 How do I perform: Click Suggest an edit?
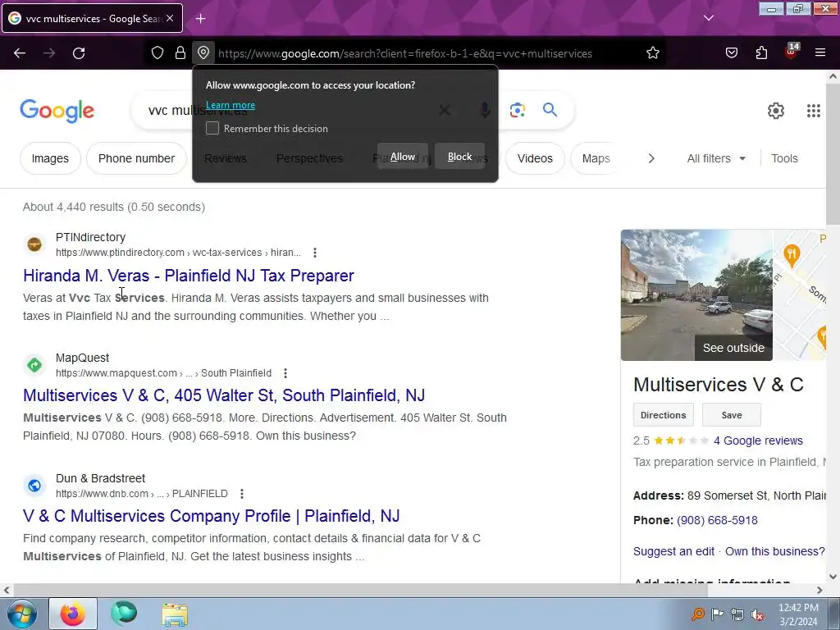[673, 551]
